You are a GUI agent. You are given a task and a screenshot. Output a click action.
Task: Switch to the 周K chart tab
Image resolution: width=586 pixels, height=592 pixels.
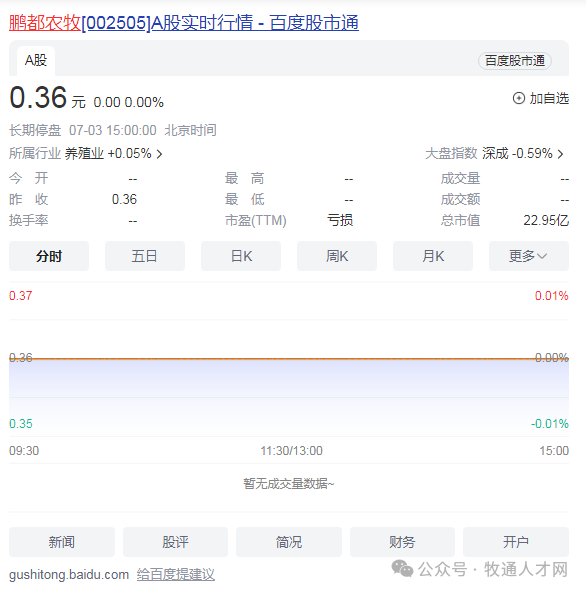pos(337,256)
